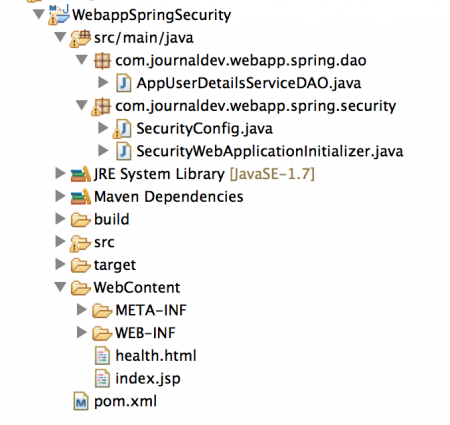The image size is (450, 425).
Task: Expand SecurityConfig.java members
Action: point(103,128)
